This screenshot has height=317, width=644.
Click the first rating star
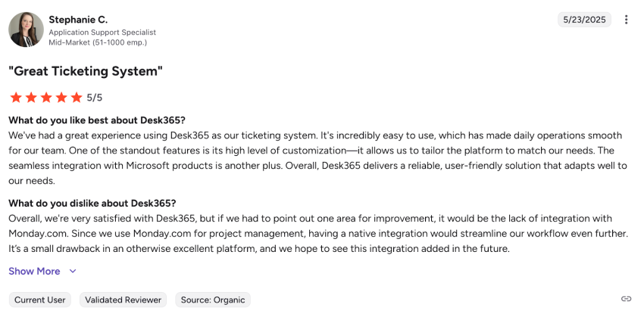(15, 98)
